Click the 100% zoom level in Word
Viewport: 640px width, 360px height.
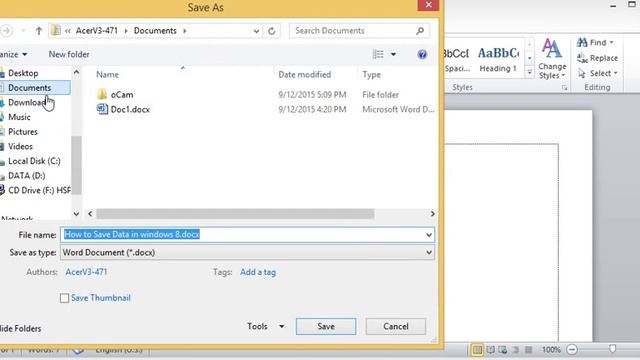[551, 350]
